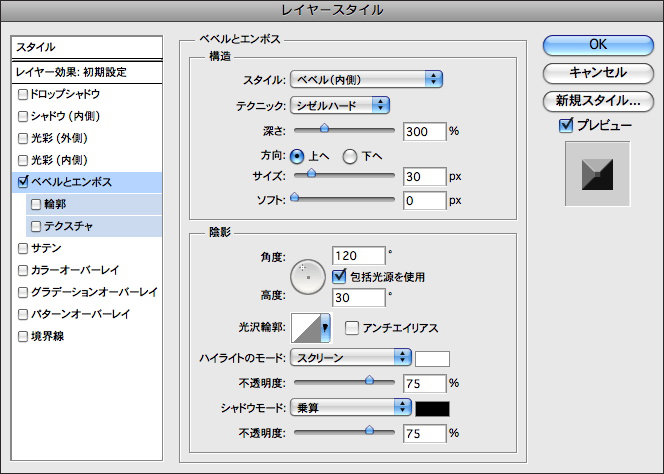Click the white highlight color swatch
Viewport: 664px width, 474px height.
(433, 358)
